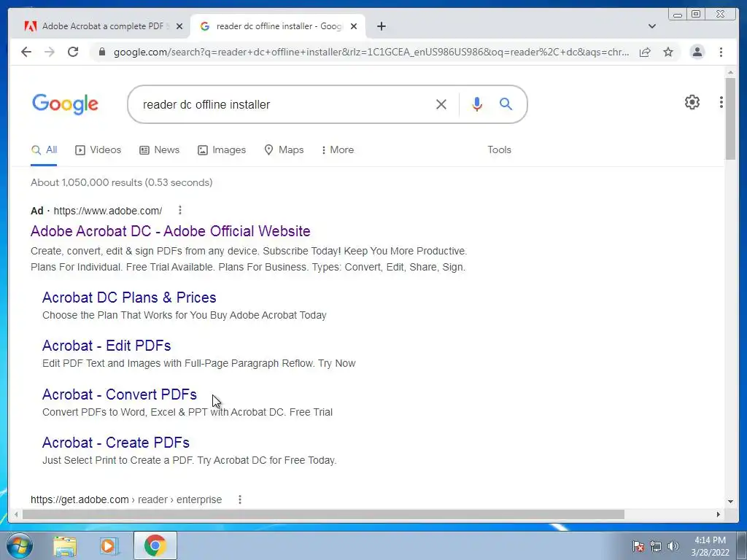This screenshot has width=747, height=560.
Task: Click the Google logo
Action: click(65, 104)
